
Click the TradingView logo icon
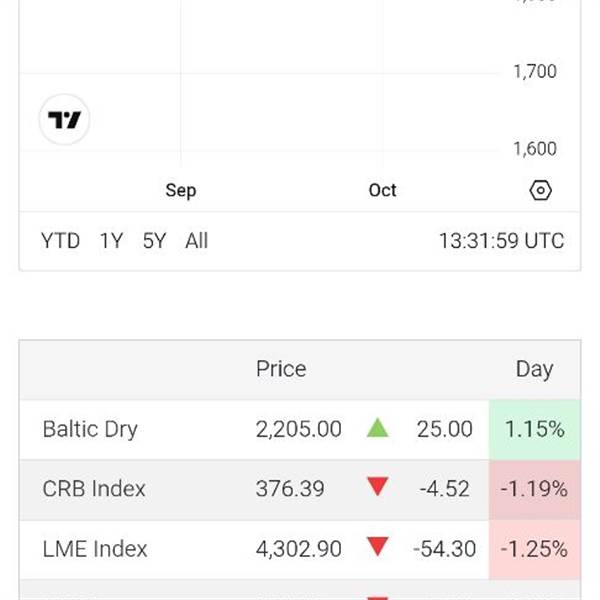64,120
